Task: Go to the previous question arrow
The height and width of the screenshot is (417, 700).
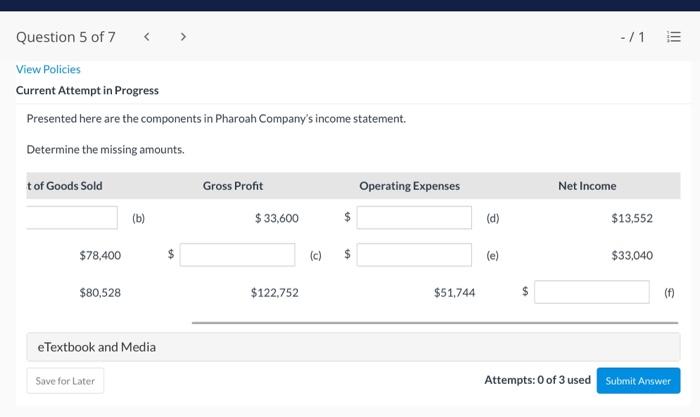Action: [147, 38]
